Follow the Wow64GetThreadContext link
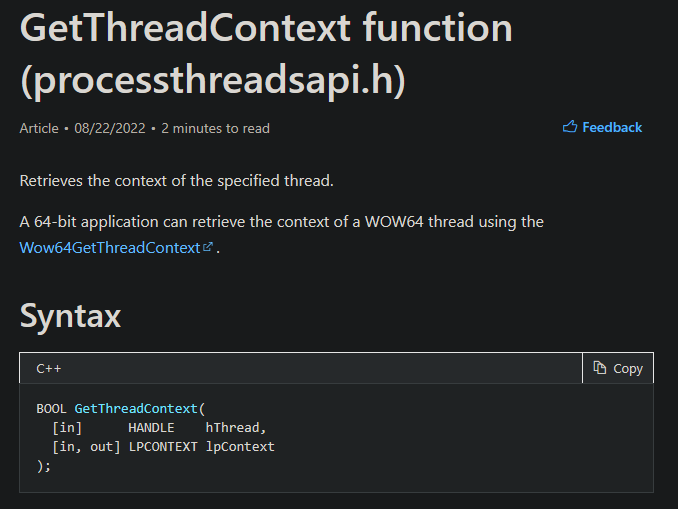678x509 pixels. pos(110,247)
